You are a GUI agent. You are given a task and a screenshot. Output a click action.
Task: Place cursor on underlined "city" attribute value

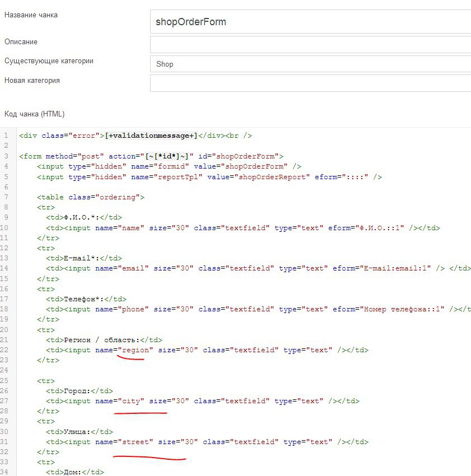click(131, 401)
